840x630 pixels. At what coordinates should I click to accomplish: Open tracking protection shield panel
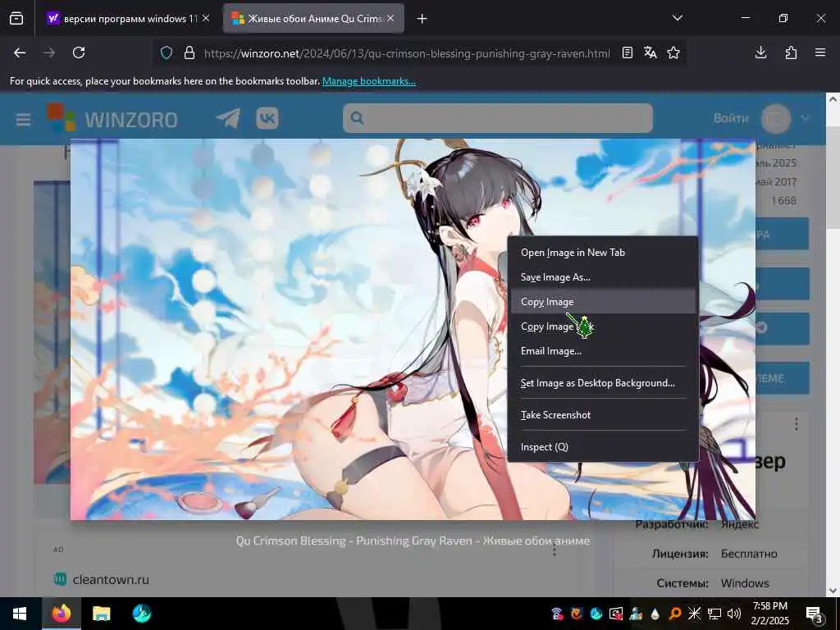[x=167, y=53]
